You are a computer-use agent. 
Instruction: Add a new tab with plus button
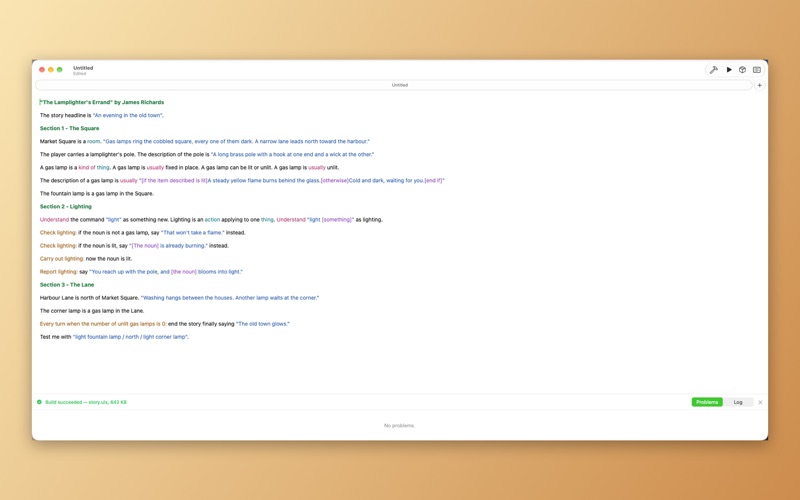click(759, 85)
